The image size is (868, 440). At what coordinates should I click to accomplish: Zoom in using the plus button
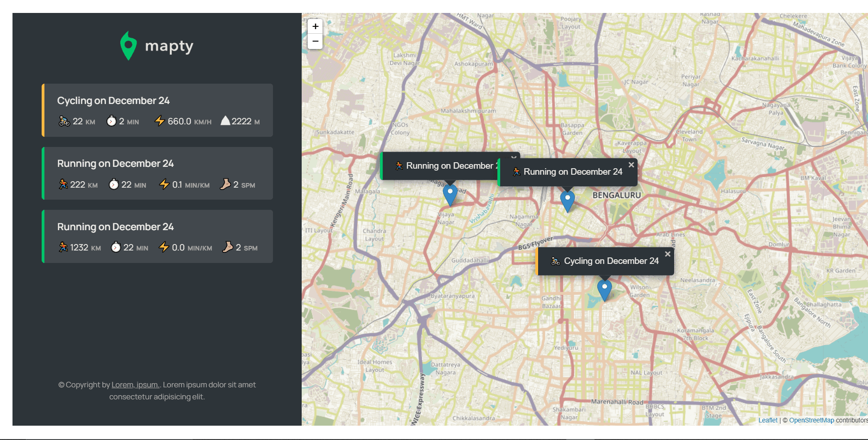(315, 26)
